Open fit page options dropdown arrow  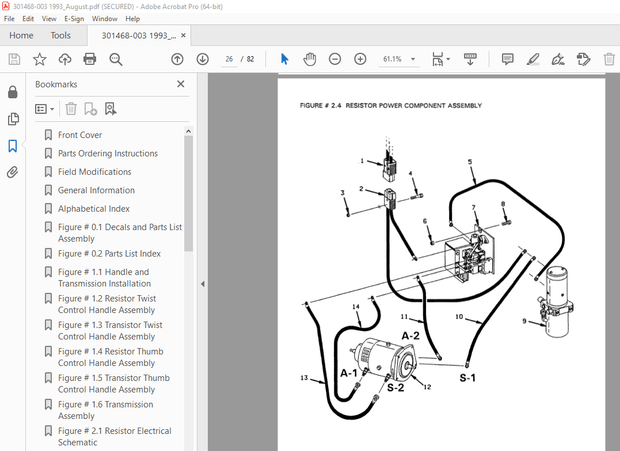pos(448,59)
